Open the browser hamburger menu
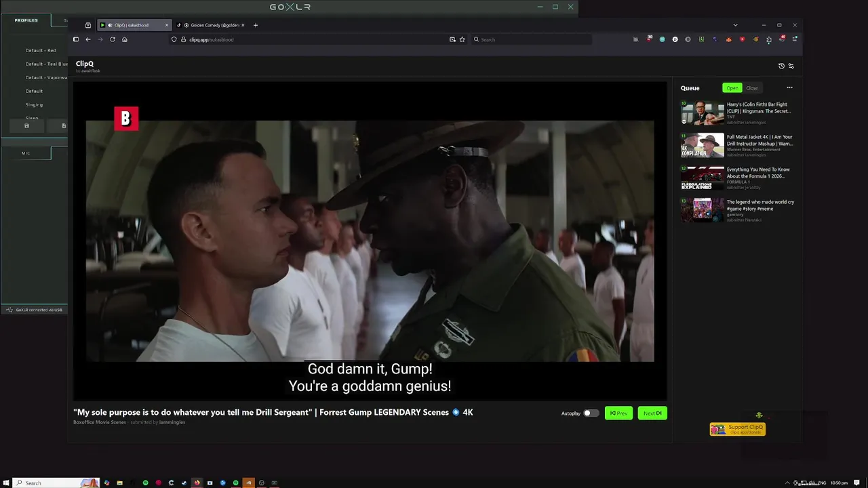Screen dimensions: 868x488 click(x=795, y=39)
